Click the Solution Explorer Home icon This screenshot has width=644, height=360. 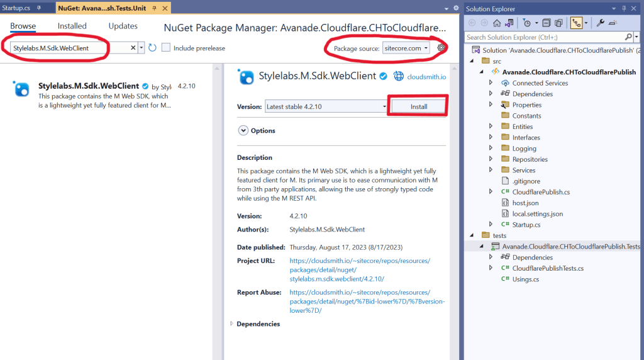tap(497, 23)
